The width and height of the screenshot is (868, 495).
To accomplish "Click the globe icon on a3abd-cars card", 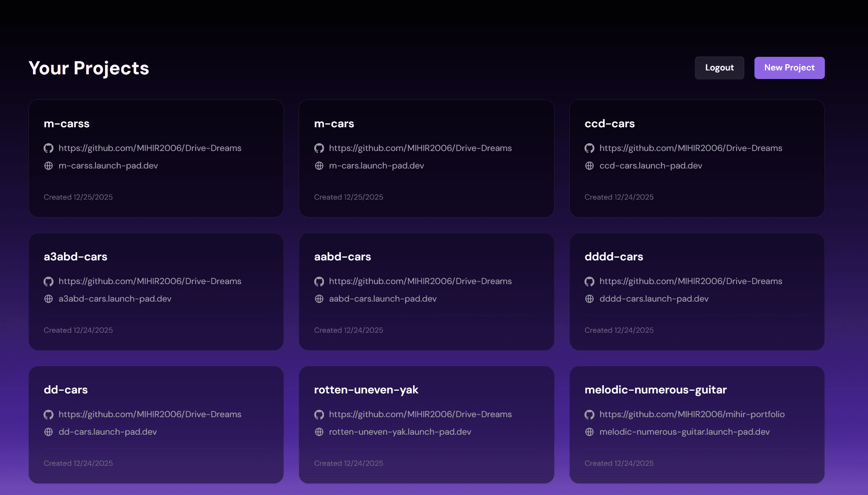I will [x=48, y=299].
